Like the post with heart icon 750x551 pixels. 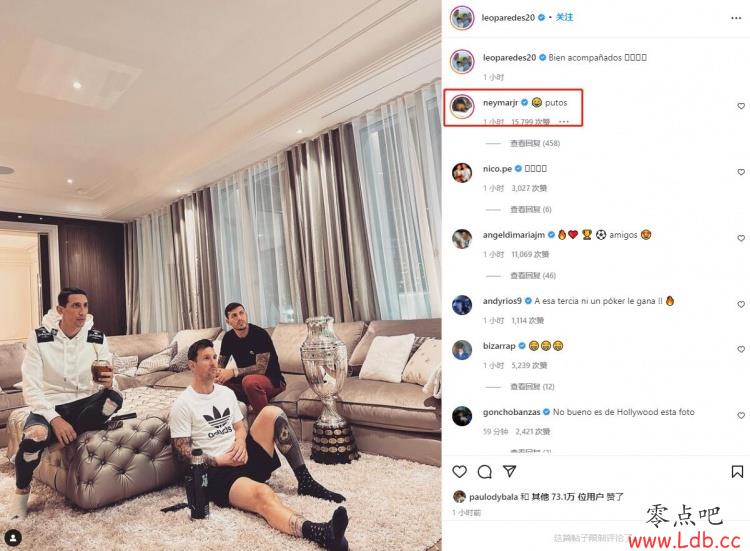[x=459, y=472]
